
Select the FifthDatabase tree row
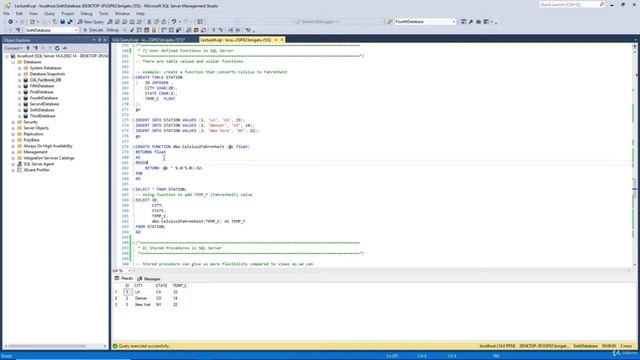pyautogui.click(x=42, y=86)
